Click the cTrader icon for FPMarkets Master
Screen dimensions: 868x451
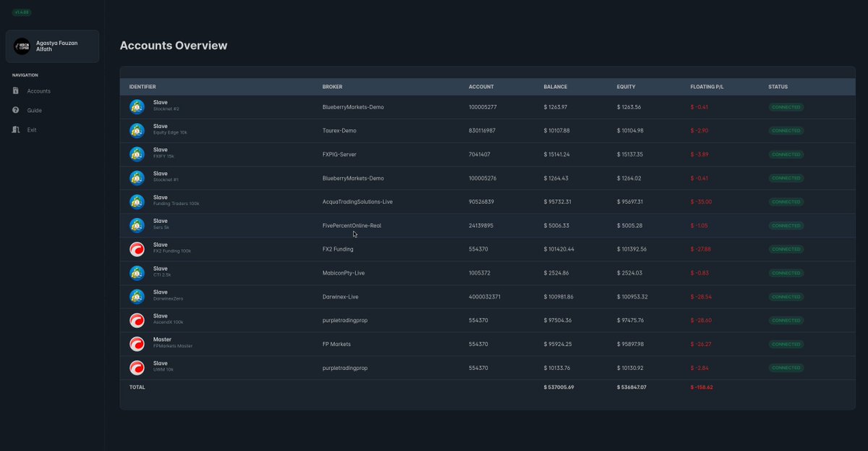pos(137,344)
